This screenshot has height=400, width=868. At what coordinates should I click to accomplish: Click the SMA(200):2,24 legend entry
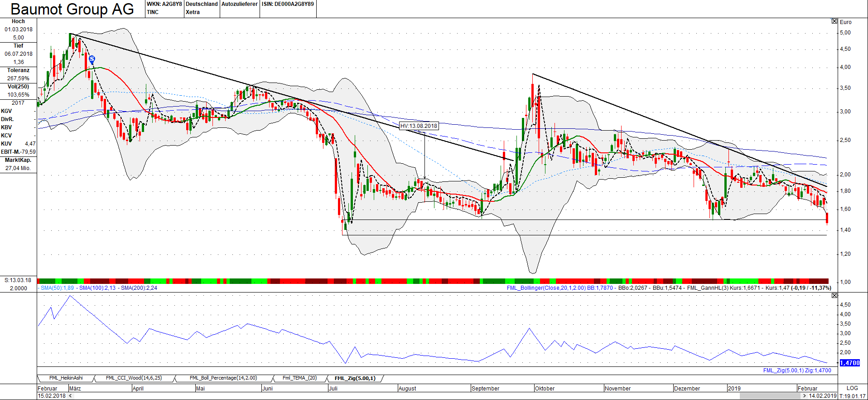tap(139, 288)
